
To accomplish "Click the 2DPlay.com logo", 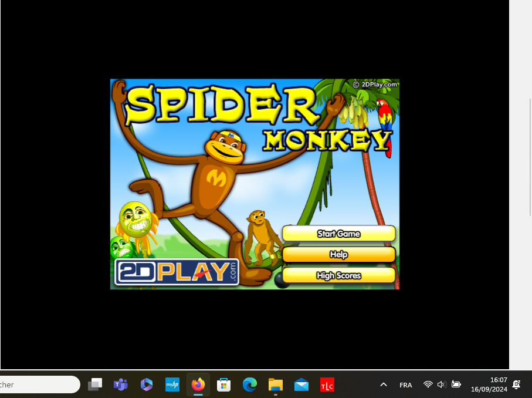I will 177,272.
